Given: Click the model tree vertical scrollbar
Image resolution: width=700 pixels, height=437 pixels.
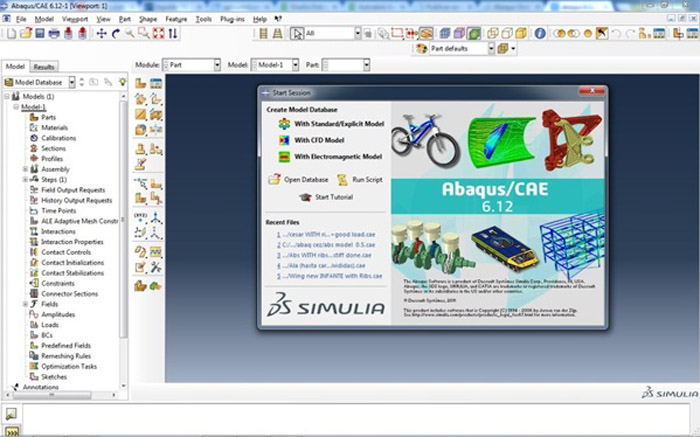Looking at the screenshot, I should coord(124,219).
